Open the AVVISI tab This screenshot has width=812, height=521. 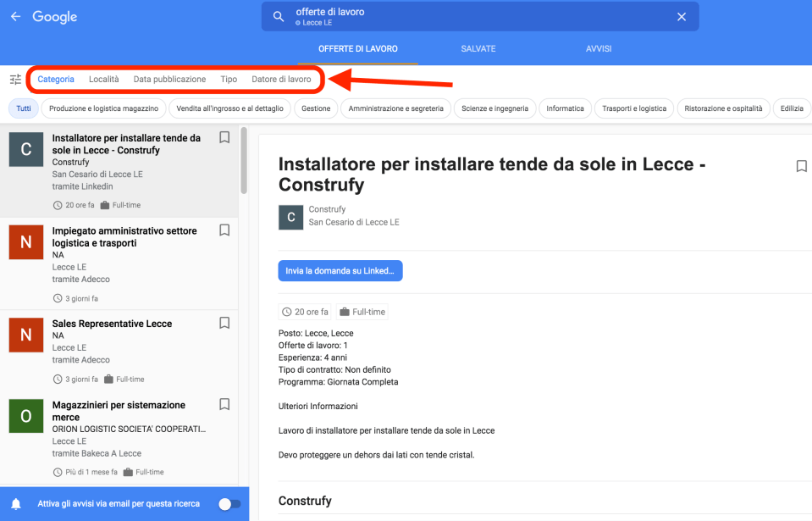pos(599,49)
